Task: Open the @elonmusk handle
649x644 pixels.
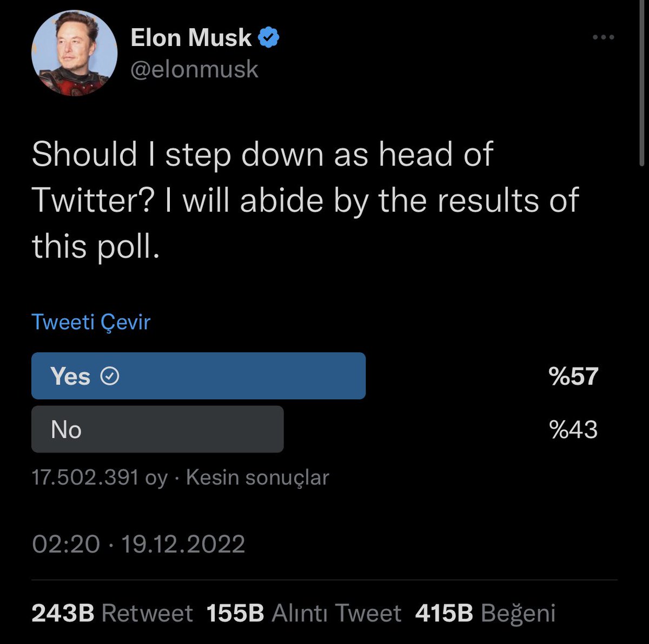Action: click(x=195, y=69)
